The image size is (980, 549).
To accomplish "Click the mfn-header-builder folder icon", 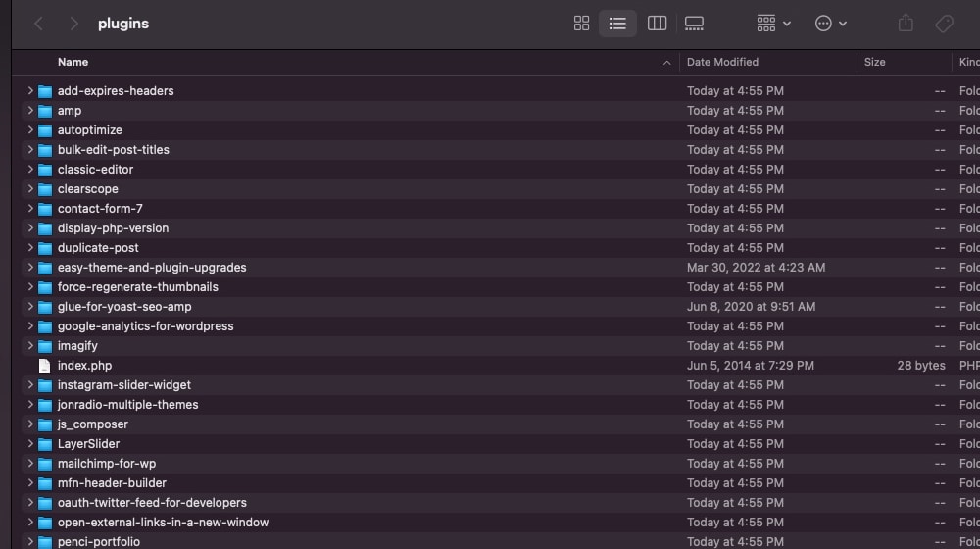I will 45,483.
